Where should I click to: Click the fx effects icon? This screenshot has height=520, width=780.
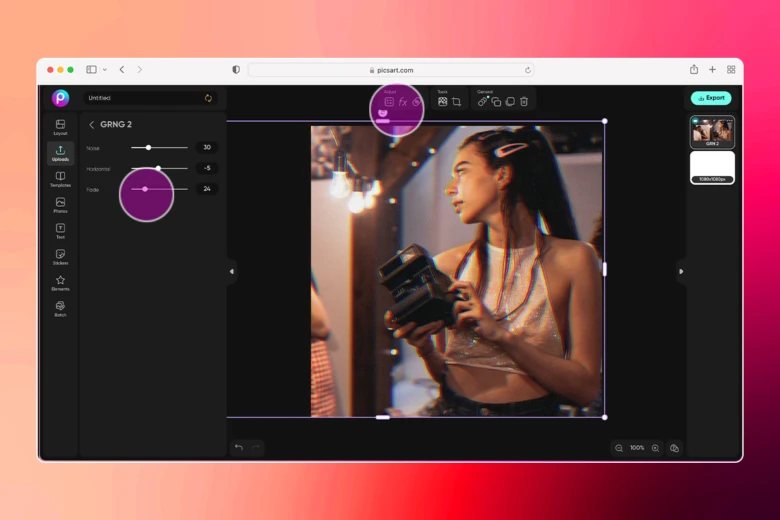point(403,102)
